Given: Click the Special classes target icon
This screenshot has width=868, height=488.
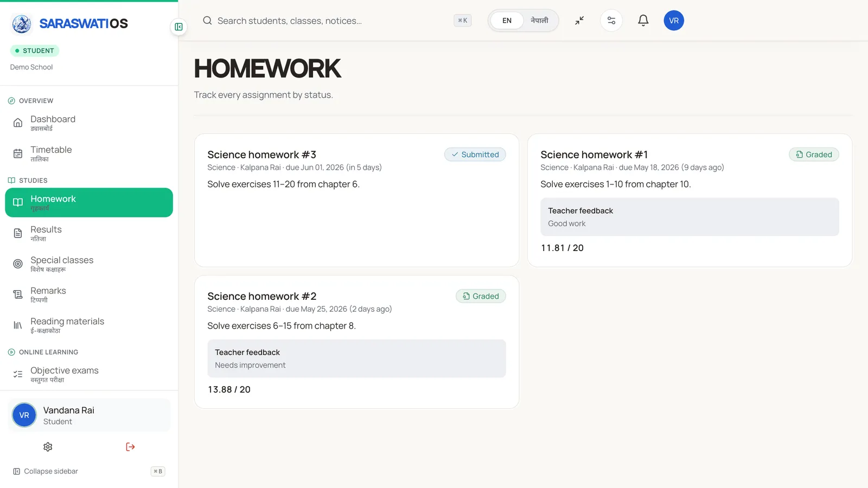Looking at the screenshot, I should coord(18,264).
